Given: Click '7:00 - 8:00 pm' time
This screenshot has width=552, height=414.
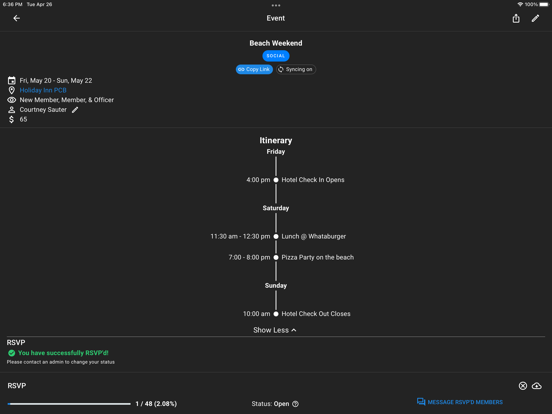Looking at the screenshot, I should tap(249, 258).
